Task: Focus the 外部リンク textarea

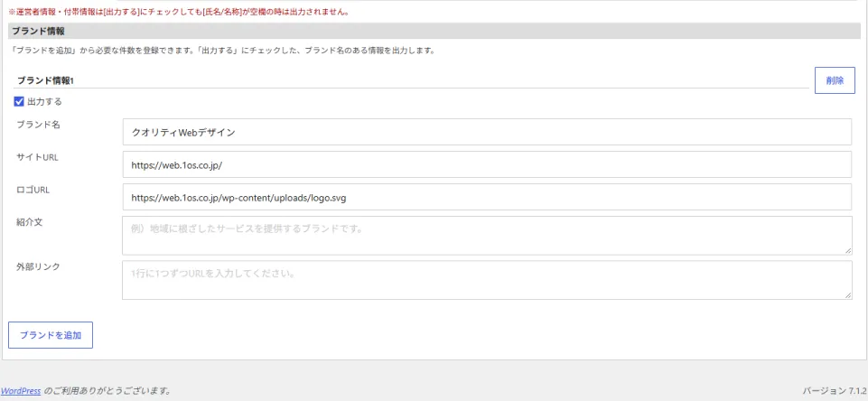Action: coord(487,280)
